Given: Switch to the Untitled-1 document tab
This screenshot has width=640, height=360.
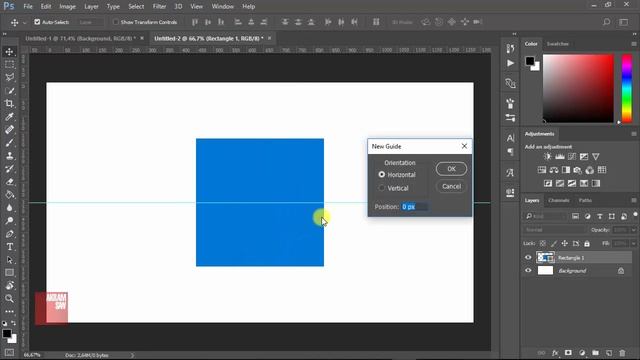Looking at the screenshot, I should pyautogui.click(x=80, y=38).
